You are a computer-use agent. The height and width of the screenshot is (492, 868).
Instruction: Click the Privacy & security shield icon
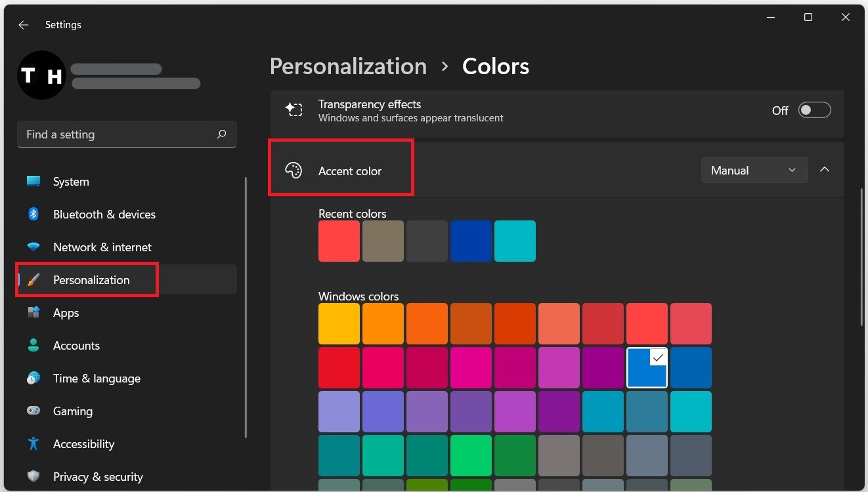(x=33, y=477)
